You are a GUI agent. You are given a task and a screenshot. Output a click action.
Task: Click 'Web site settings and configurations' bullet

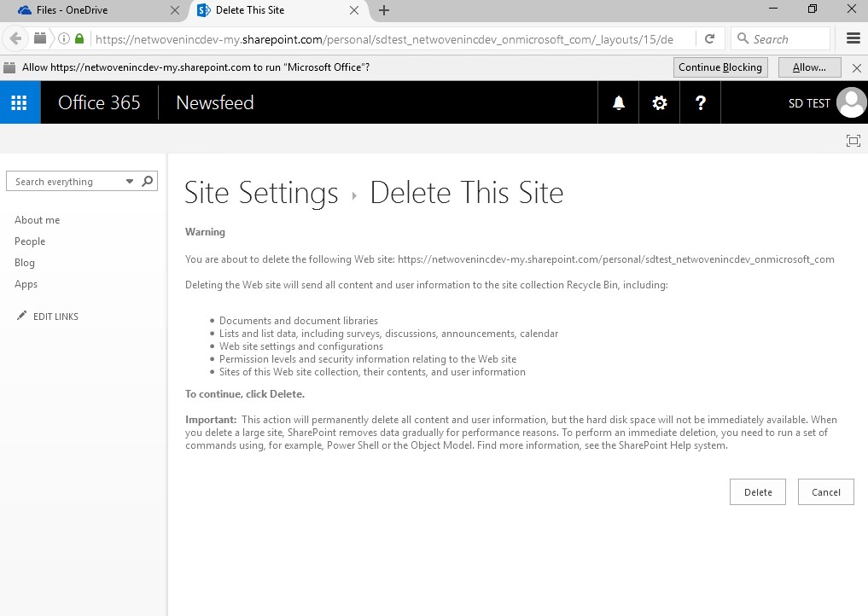[x=301, y=346]
